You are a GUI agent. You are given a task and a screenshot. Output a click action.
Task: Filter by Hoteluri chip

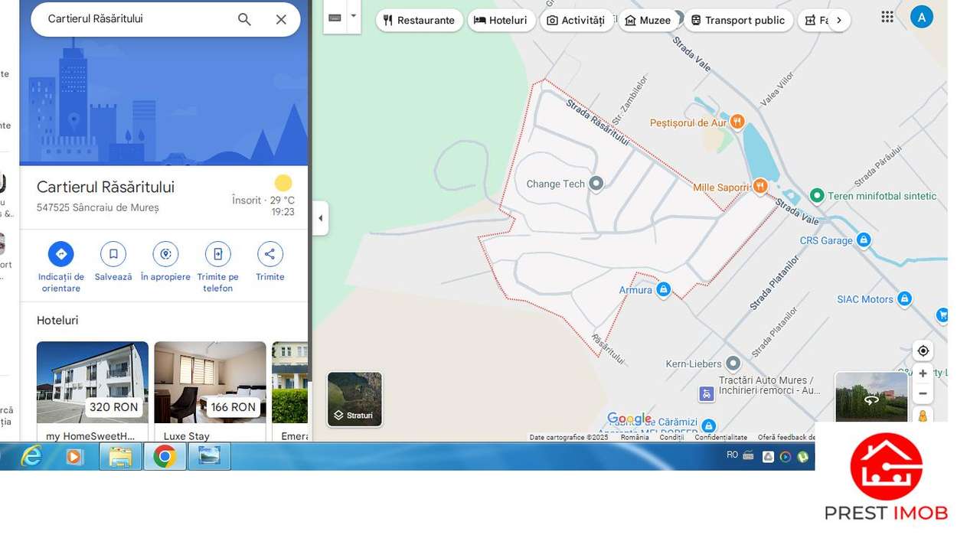[x=501, y=20]
